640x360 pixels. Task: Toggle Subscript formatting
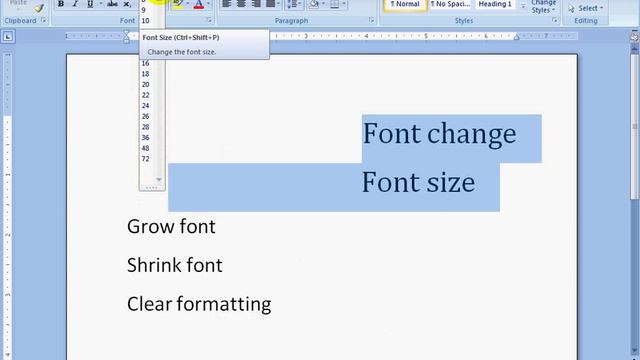127,4
